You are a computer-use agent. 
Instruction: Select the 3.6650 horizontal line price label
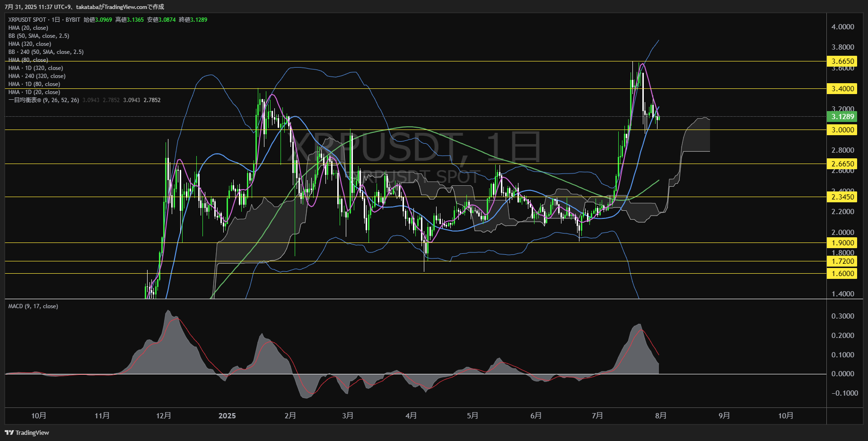point(842,61)
